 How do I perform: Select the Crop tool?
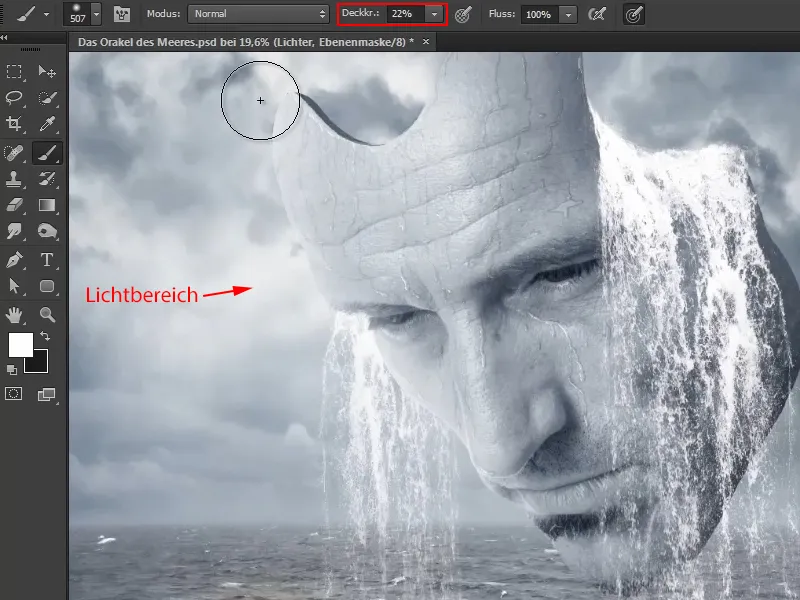pyautogui.click(x=14, y=123)
